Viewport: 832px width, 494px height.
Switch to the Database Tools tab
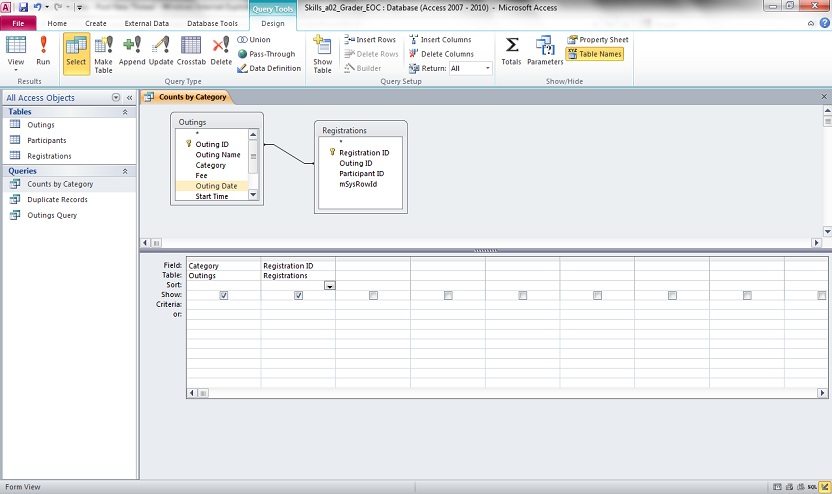(x=215, y=23)
